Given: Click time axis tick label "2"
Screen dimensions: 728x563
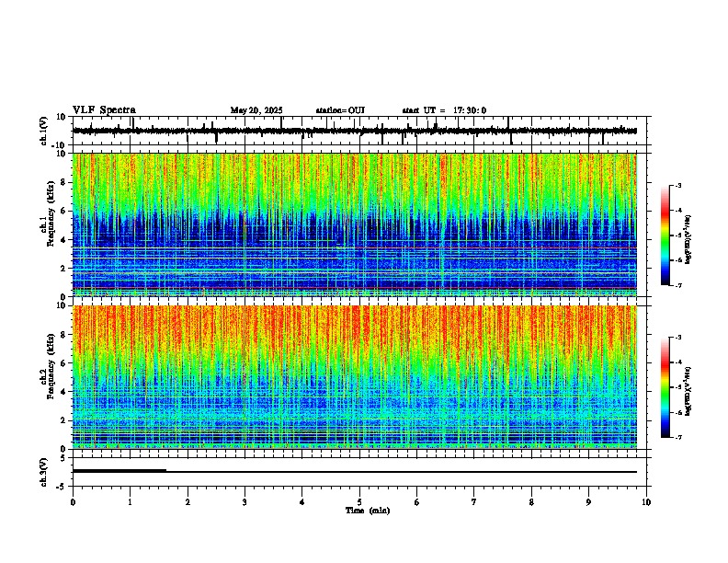Looking at the screenshot, I should [188, 502].
